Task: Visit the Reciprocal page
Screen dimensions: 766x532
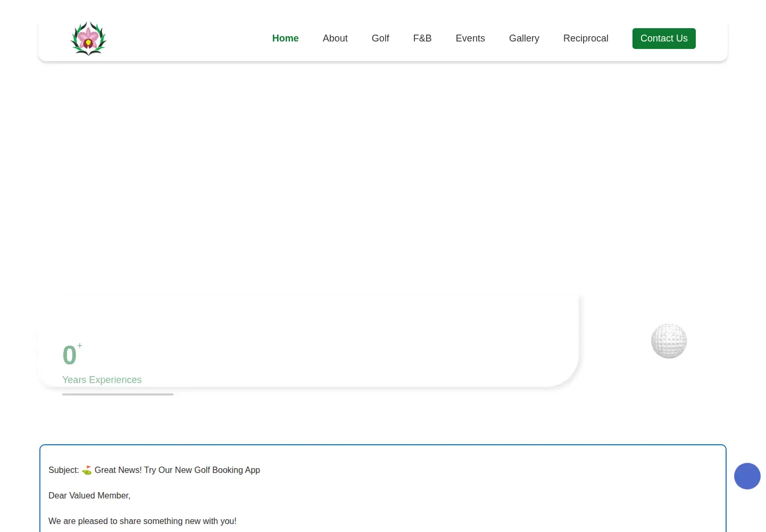Action: click(x=586, y=38)
